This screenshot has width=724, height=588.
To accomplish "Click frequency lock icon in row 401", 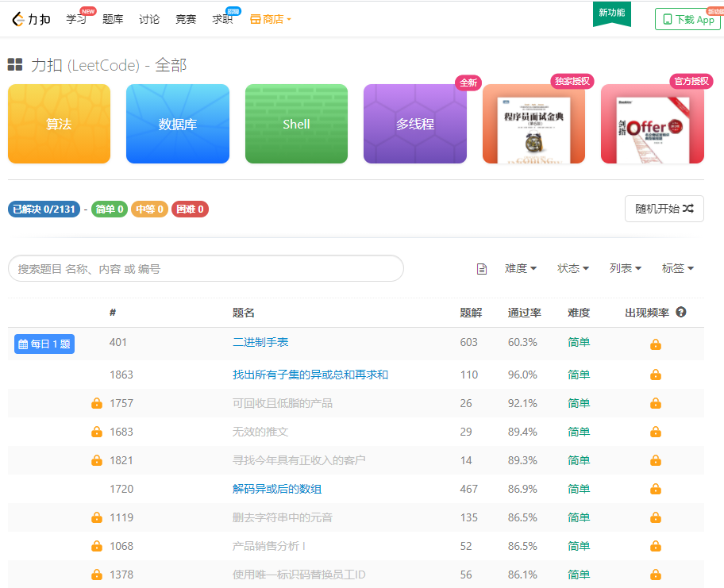I will [x=656, y=344].
